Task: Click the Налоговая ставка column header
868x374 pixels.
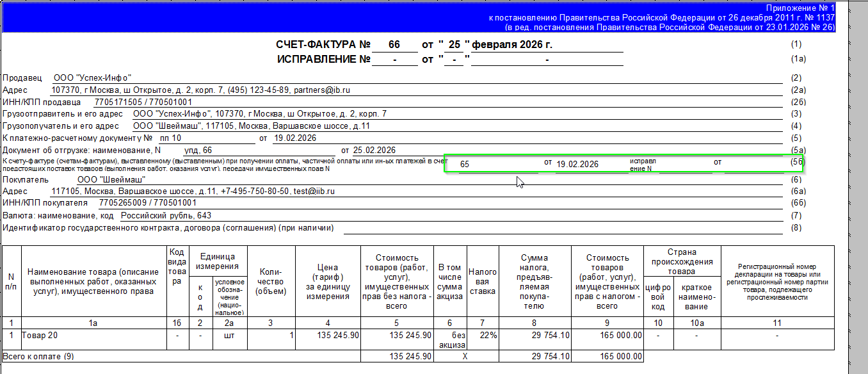Action: 482,281
